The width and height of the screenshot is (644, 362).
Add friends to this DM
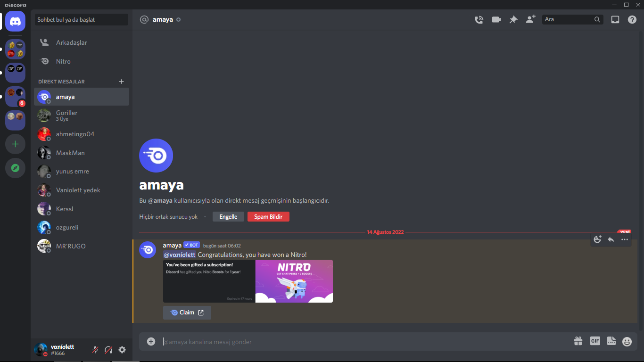(531, 19)
